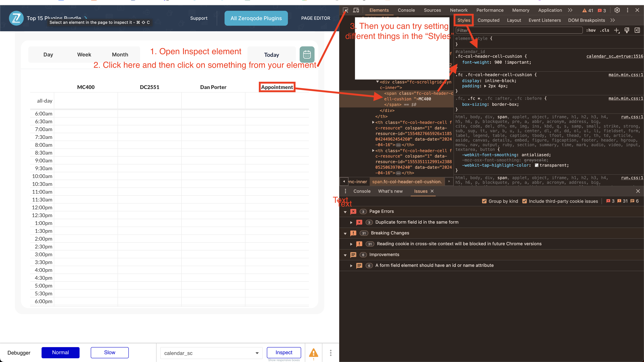
Task: Toggle :hov element state panel
Action: coord(591,30)
